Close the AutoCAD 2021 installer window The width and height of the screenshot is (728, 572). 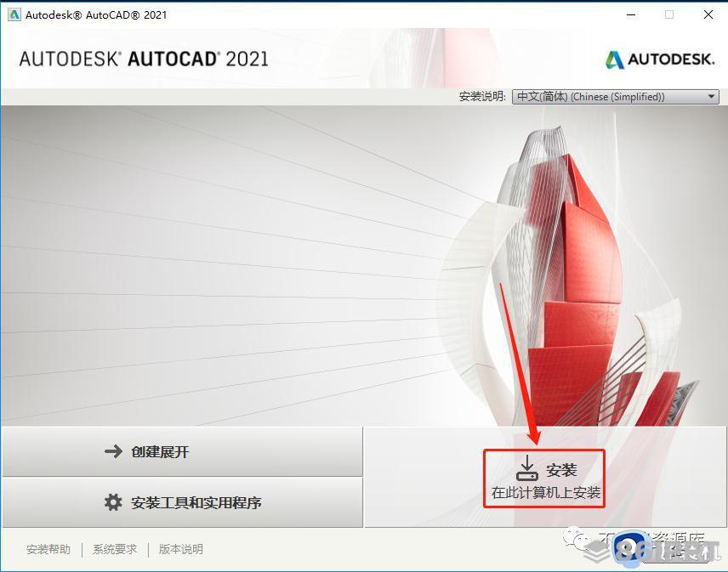click(708, 14)
